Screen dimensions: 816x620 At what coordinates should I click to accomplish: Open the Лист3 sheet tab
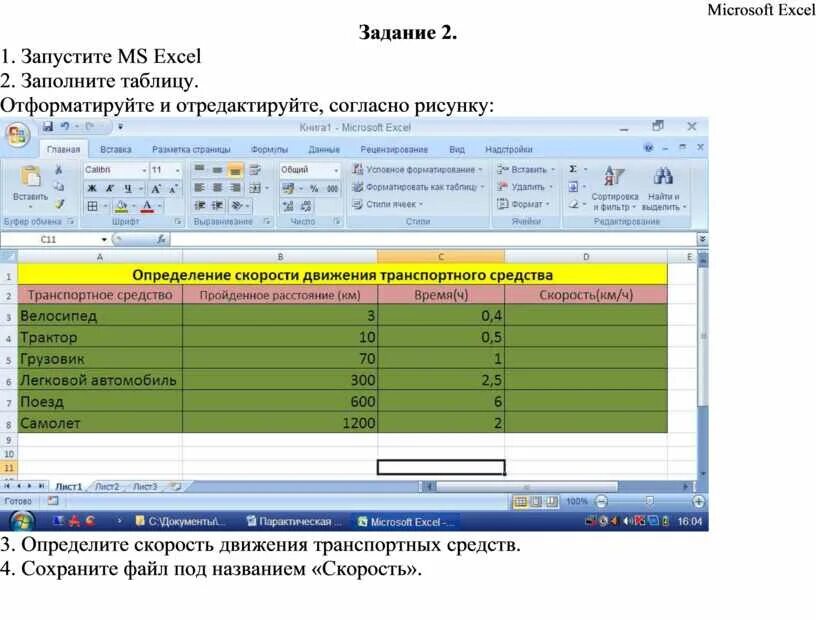click(145, 487)
